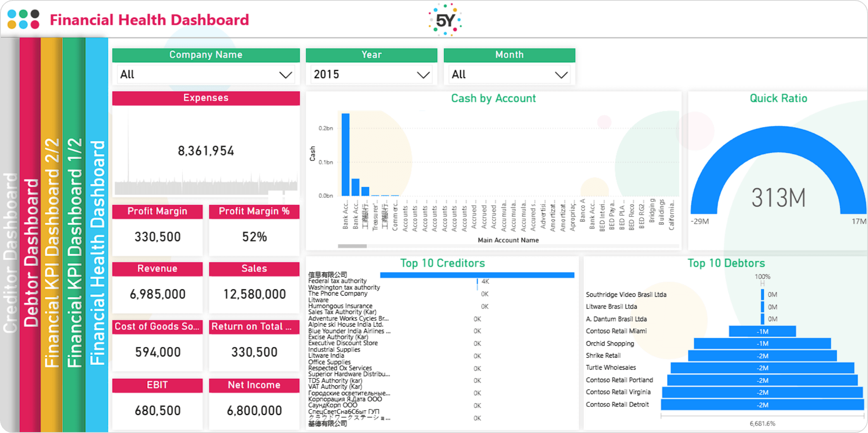This screenshot has height=433, width=868.
Task: Open the Year 2015 dropdown
Action: click(x=371, y=75)
